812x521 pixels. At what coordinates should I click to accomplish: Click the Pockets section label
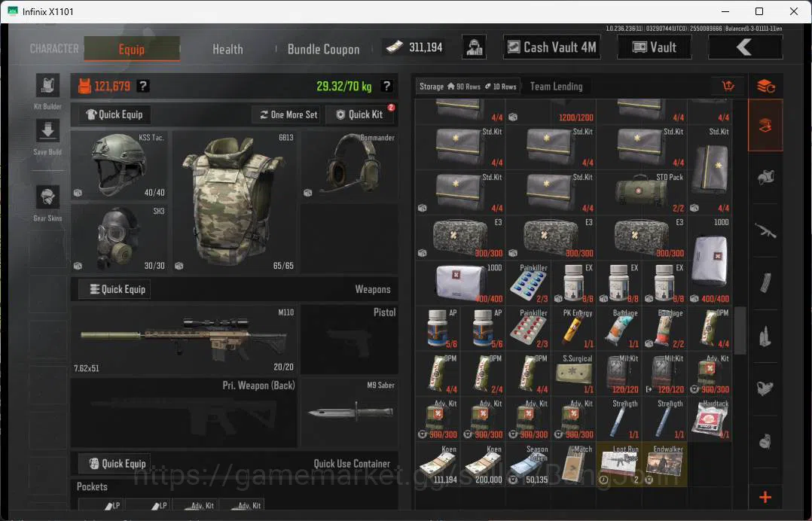(92, 486)
